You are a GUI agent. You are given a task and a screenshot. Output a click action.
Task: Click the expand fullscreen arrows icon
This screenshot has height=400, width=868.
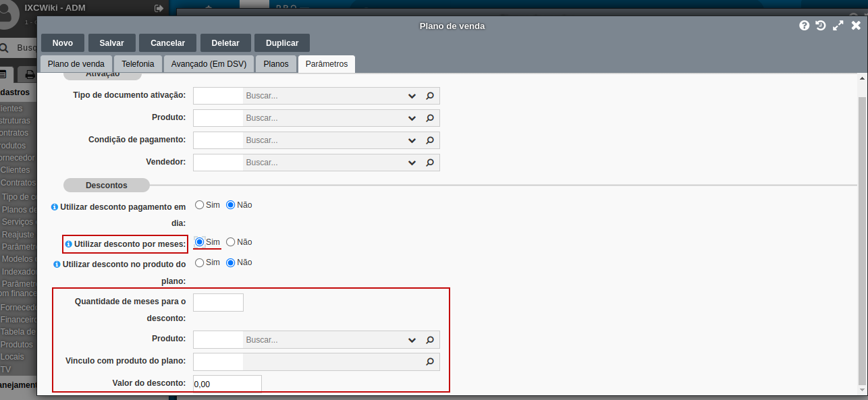pos(838,26)
